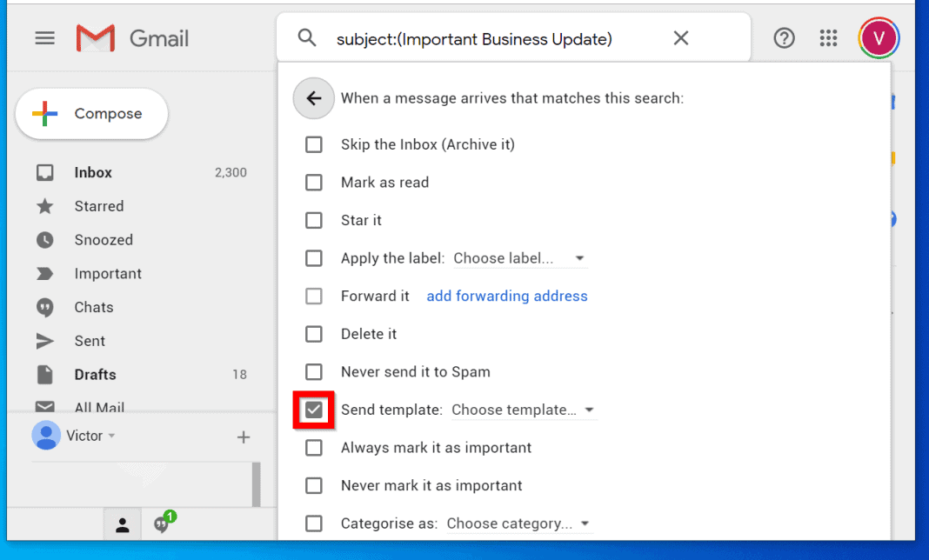Go back from the filter options panel
The width and height of the screenshot is (929, 560).
pos(313,98)
